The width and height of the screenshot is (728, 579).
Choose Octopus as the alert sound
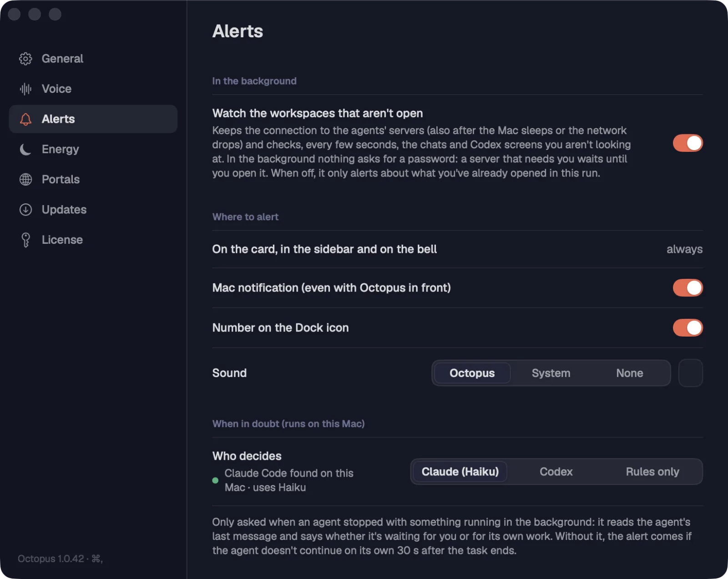472,373
